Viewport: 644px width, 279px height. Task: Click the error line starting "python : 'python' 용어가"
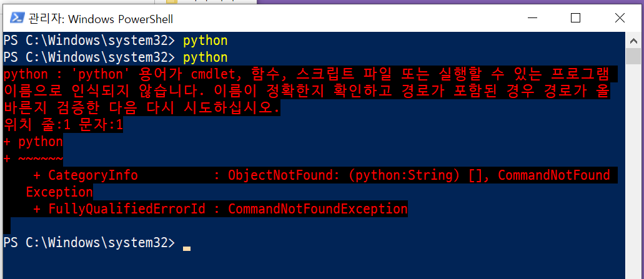pyautogui.click(x=307, y=74)
